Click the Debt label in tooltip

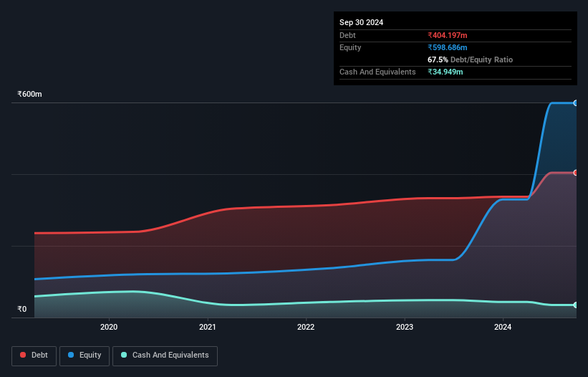[347, 35]
